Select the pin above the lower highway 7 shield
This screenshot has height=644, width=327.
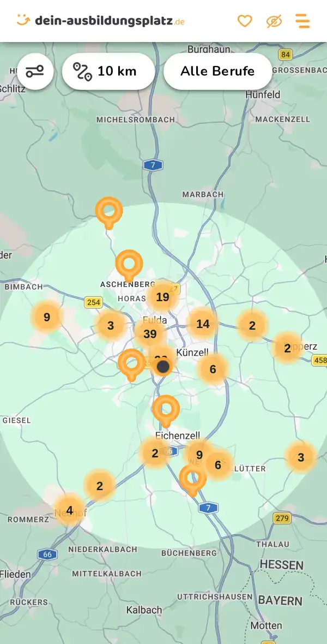point(193,480)
